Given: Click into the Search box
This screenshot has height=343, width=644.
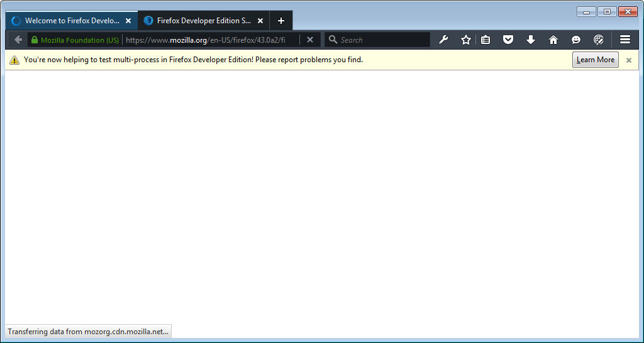Looking at the screenshot, I should coord(377,40).
